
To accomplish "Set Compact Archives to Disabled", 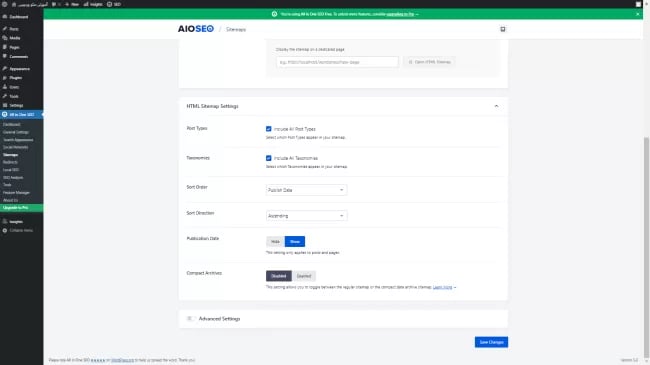I will (279, 276).
